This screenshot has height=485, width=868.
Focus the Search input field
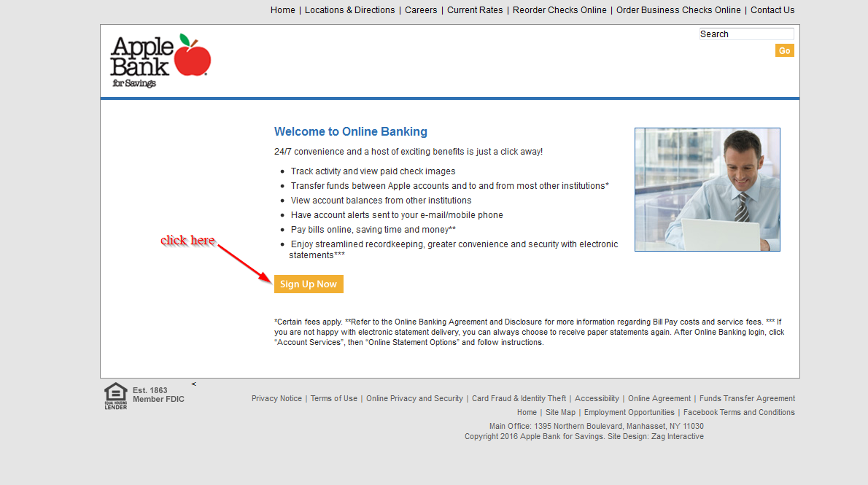pos(746,34)
